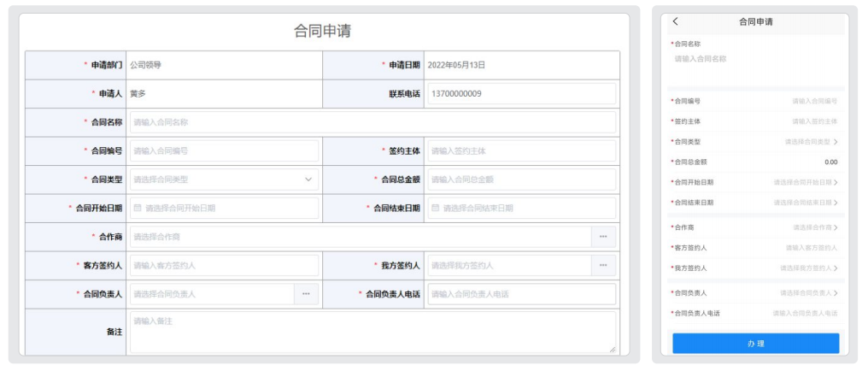Click calendar icon in 合同结束日期 field

coord(436,209)
